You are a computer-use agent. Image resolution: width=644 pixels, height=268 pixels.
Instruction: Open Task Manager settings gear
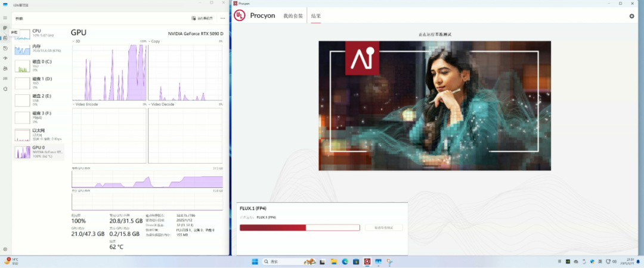tap(5, 249)
